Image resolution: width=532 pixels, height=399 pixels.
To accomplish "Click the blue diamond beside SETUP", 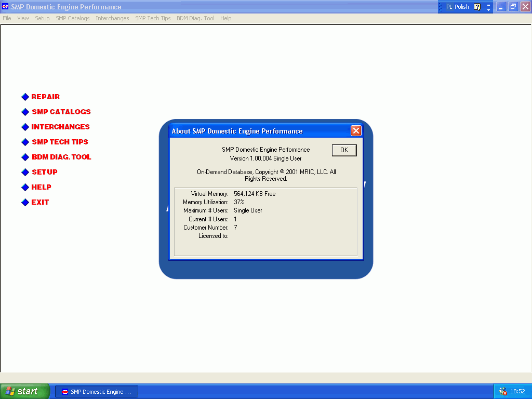I will pos(25,172).
